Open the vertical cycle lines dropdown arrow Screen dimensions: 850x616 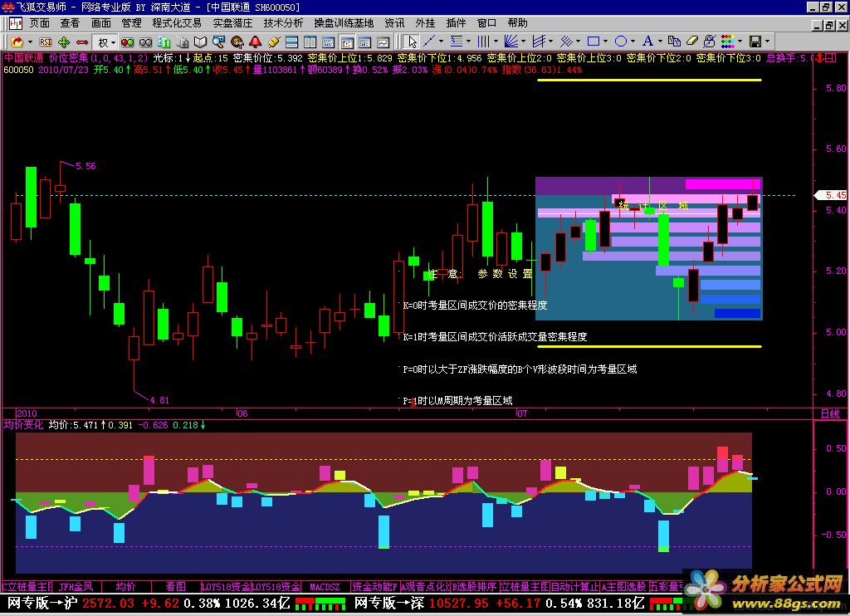click(x=496, y=42)
